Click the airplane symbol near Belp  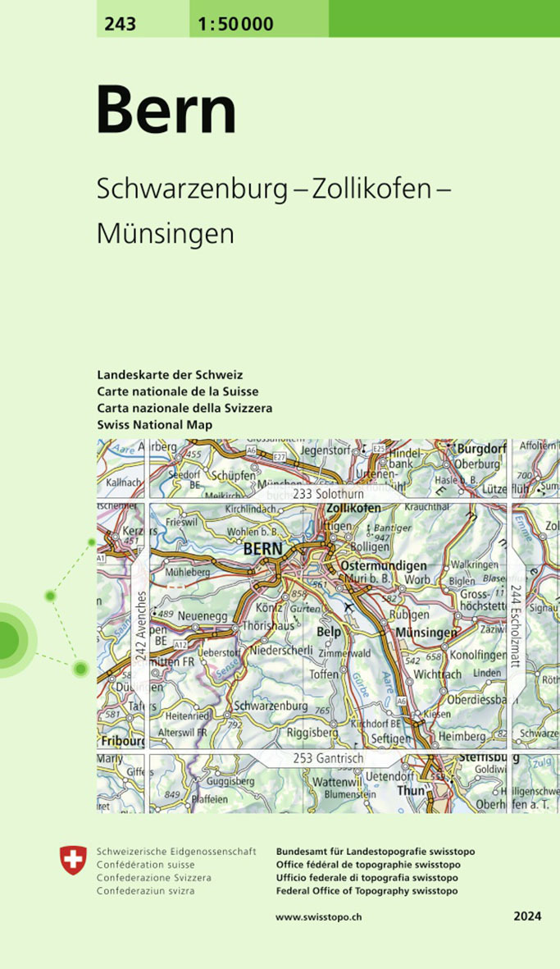[x=352, y=606]
